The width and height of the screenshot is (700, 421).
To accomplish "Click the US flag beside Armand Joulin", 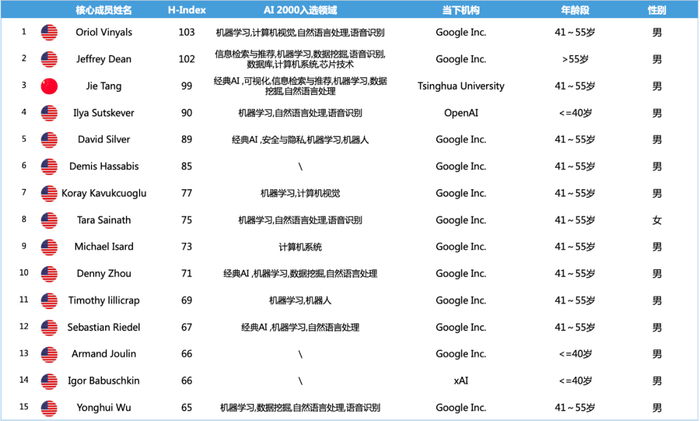I will pos(49,354).
